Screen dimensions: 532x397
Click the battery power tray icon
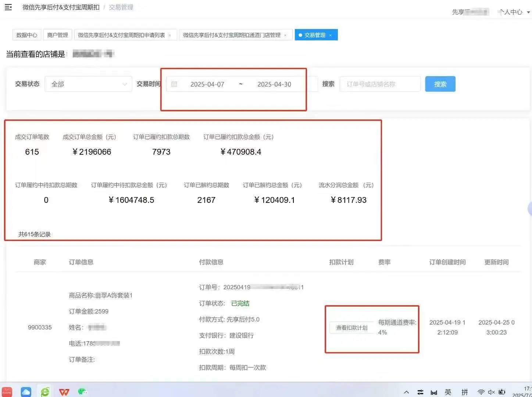pos(502,392)
